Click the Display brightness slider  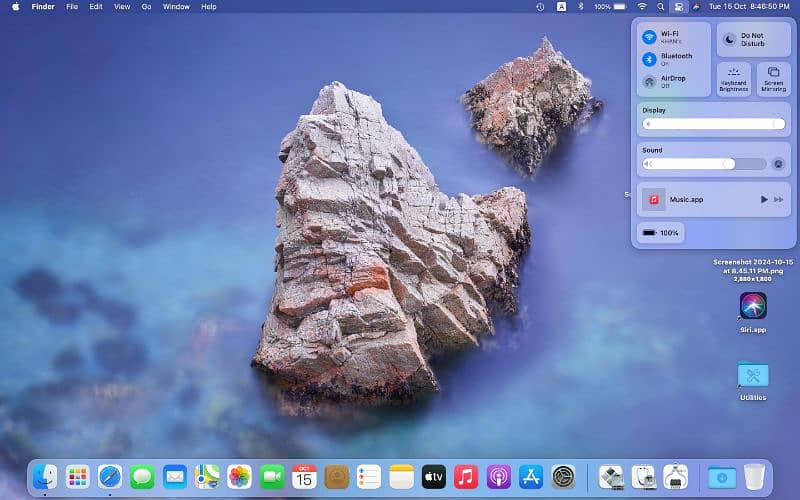tap(714, 124)
